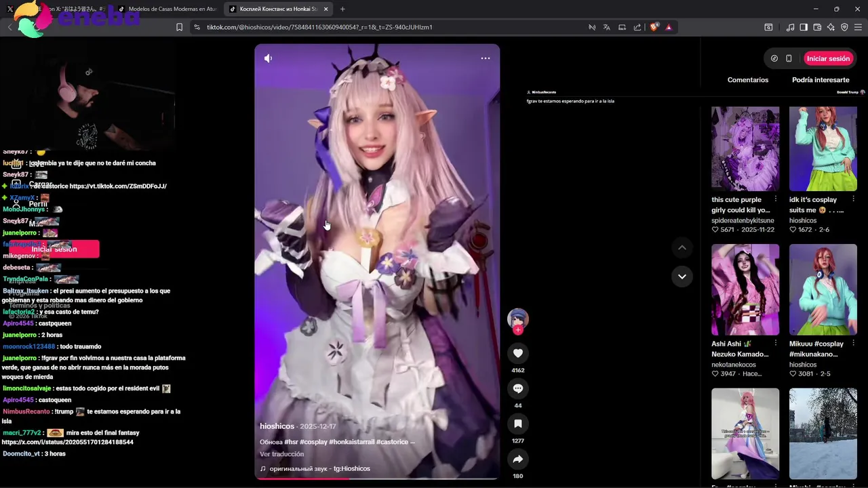Click Ver traducción under the caption

pyautogui.click(x=281, y=454)
